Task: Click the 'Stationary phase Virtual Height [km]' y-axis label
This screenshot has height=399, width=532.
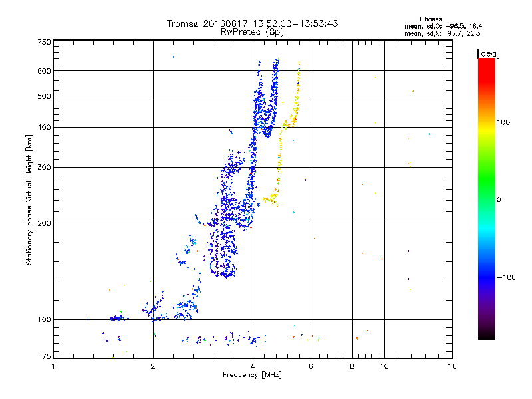Action: coord(29,199)
